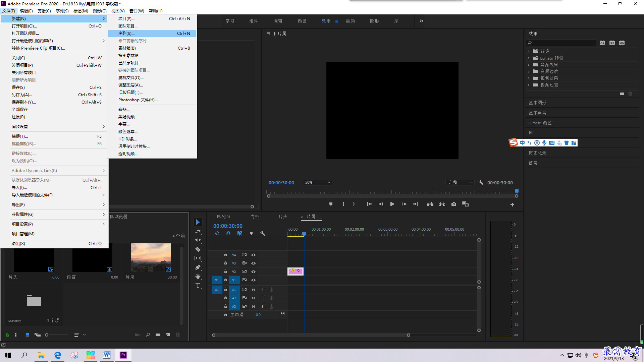
Task: Click timeline horizontal zoom scrollbar
Action: [311, 335]
